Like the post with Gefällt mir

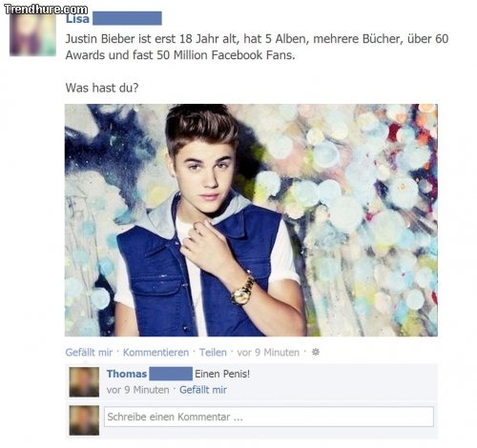89,353
